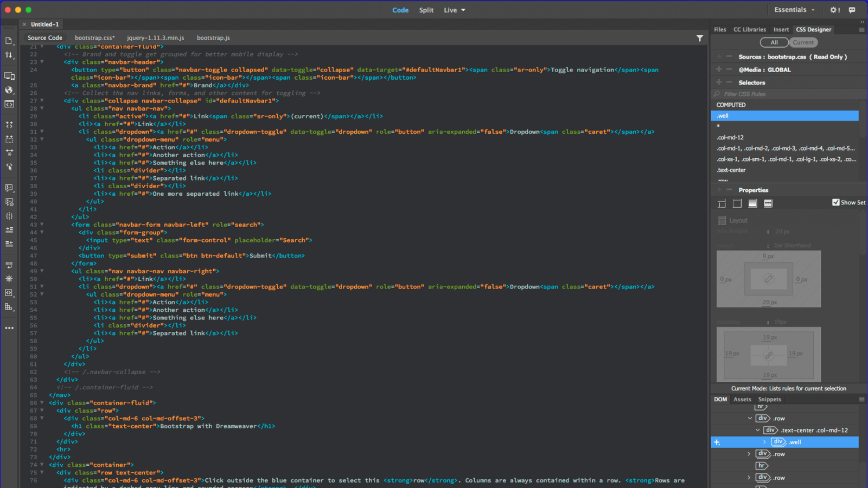The height and width of the screenshot is (488, 868).
Task: Open the Sync Settings gear icon
Action: (x=834, y=10)
